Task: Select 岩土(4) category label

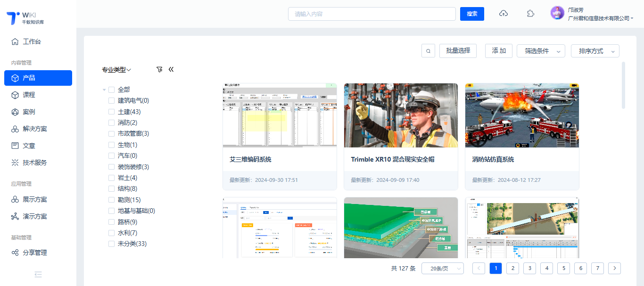Action: coord(127,178)
